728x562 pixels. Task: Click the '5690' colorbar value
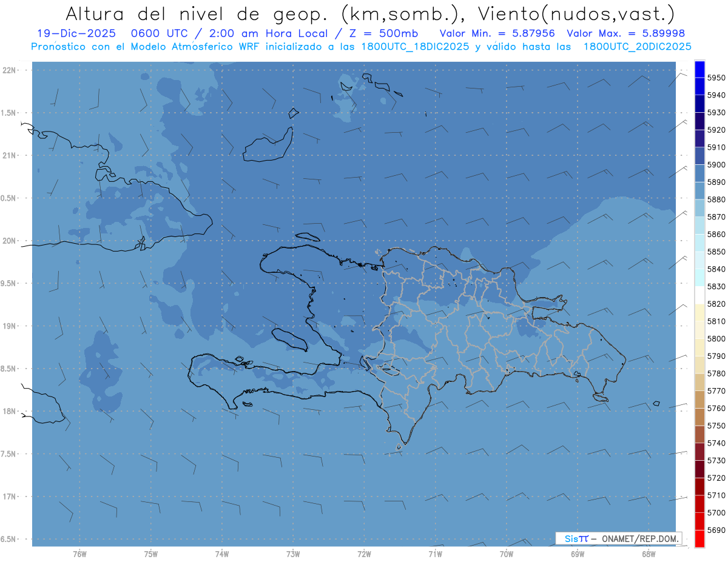(x=716, y=530)
